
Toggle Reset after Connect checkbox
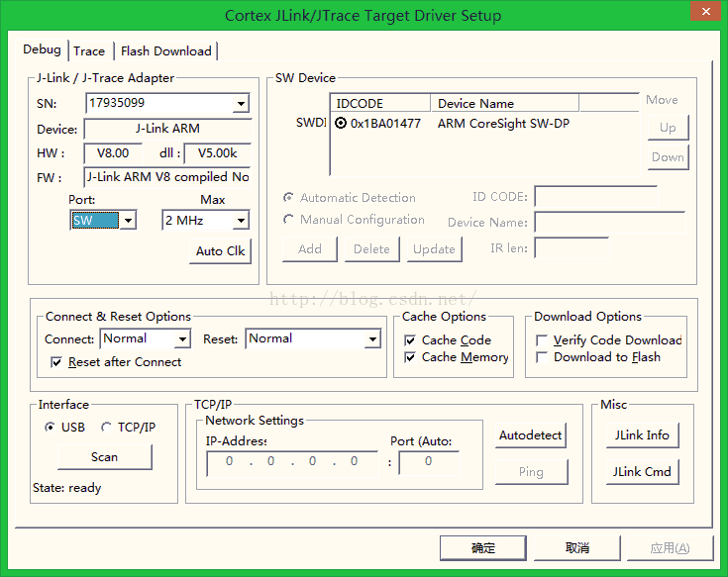pos(56,362)
